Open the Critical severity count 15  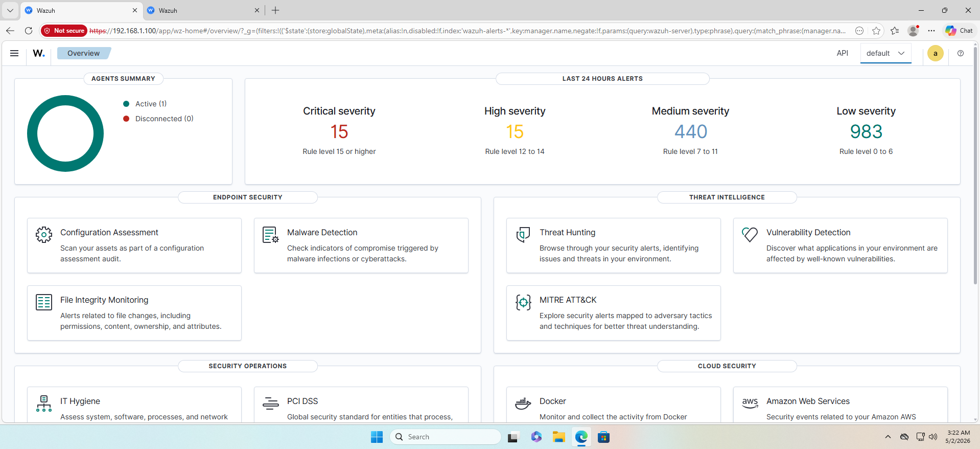[x=339, y=132]
